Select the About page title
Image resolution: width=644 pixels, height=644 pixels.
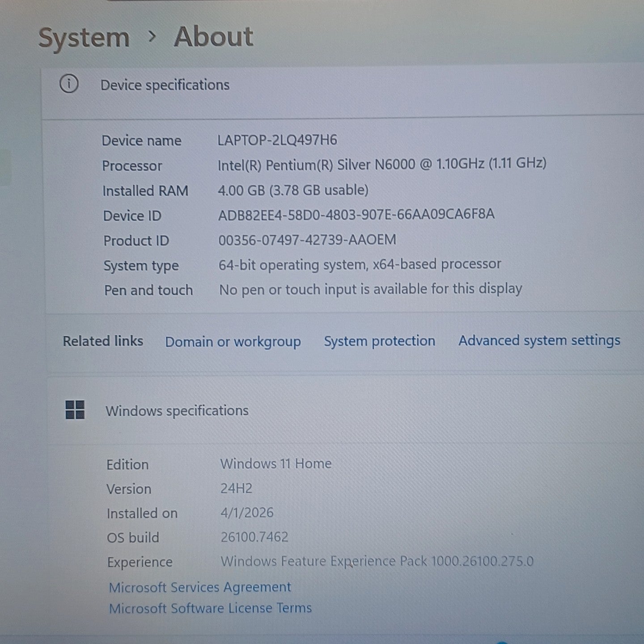[214, 37]
